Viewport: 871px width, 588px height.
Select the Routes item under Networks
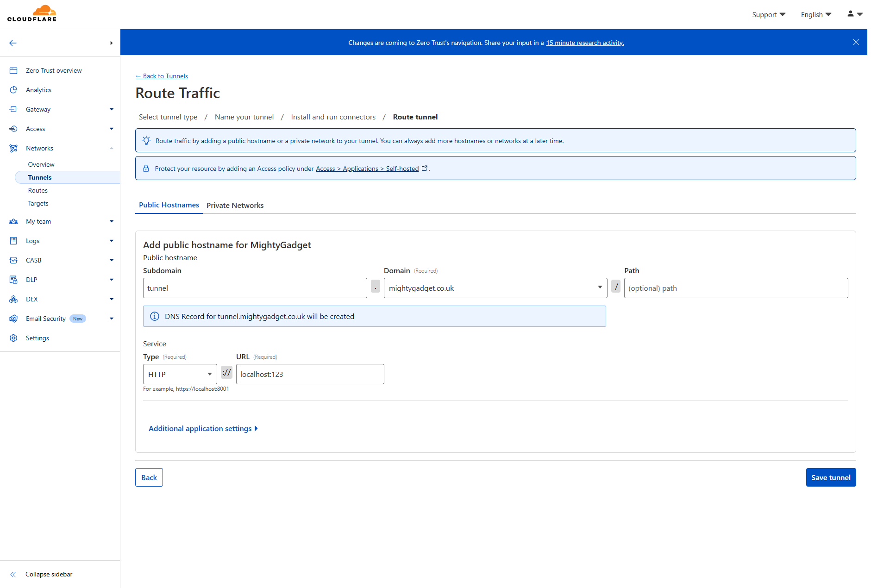(x=38, y=190)
